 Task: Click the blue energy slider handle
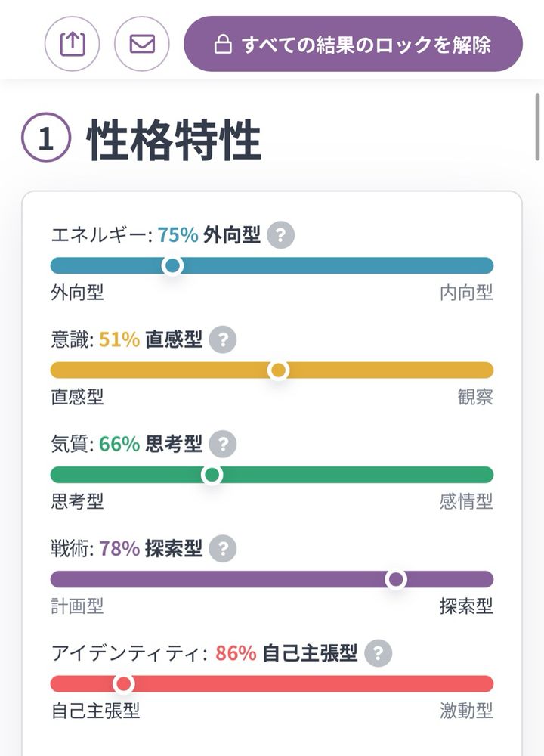click(173, 265)
